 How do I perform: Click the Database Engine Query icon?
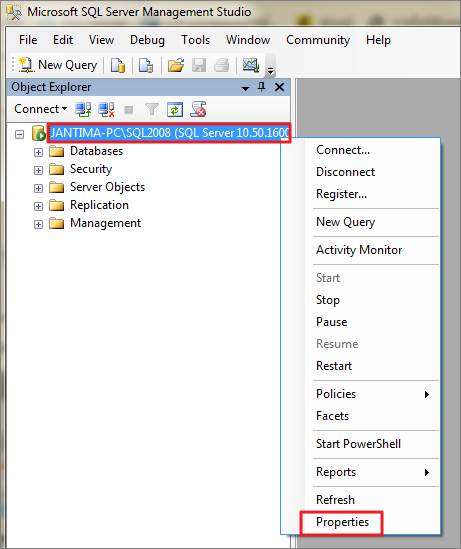click(x=118, y=65)
